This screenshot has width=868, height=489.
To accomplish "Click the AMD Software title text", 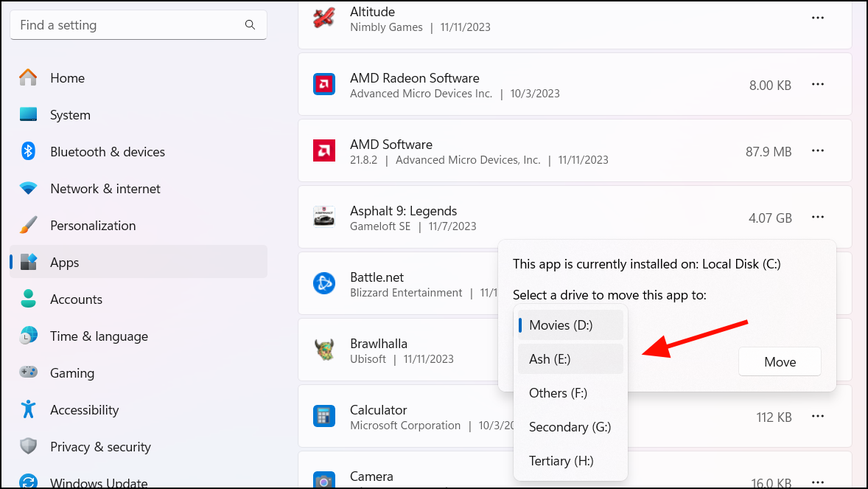I will click(x=391, y=145).
